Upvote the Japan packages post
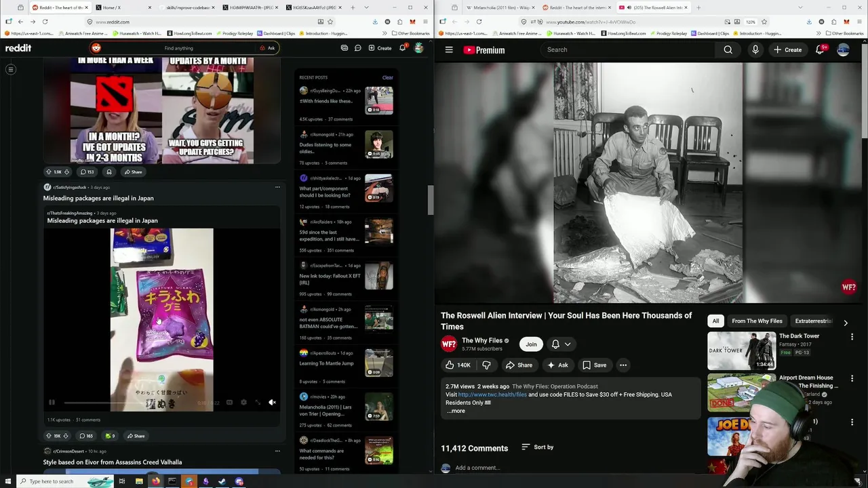 (x=48, y=436)
